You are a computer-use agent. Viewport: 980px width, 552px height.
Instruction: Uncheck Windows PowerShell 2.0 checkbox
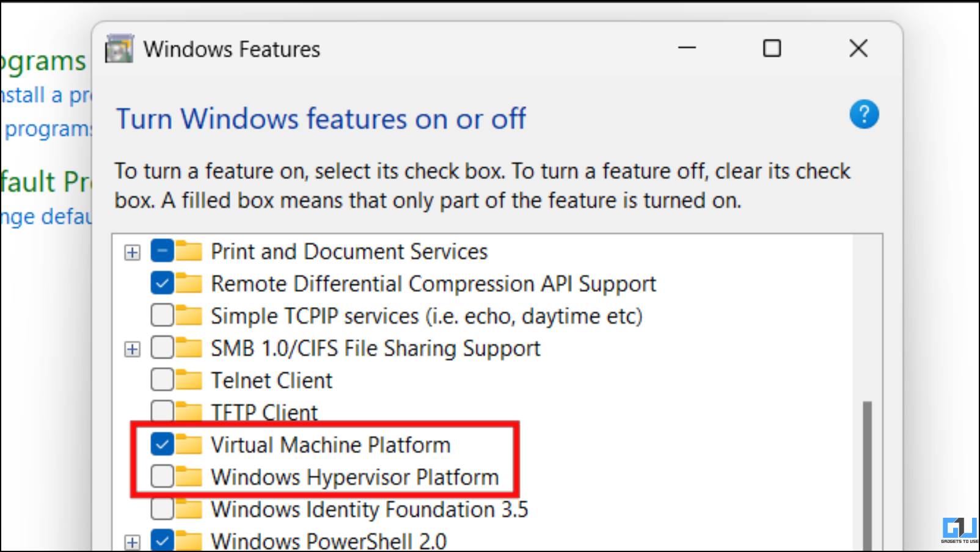[x=163, y=540]
